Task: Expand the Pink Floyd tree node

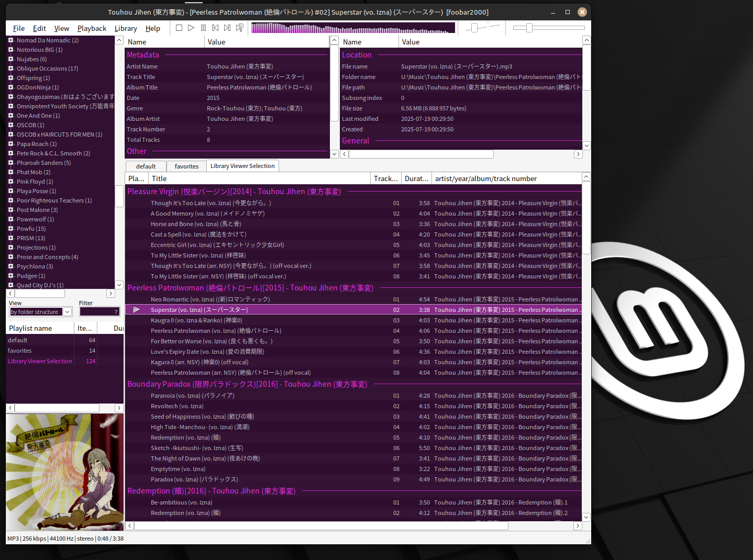Action: click(x=10, y=182)
